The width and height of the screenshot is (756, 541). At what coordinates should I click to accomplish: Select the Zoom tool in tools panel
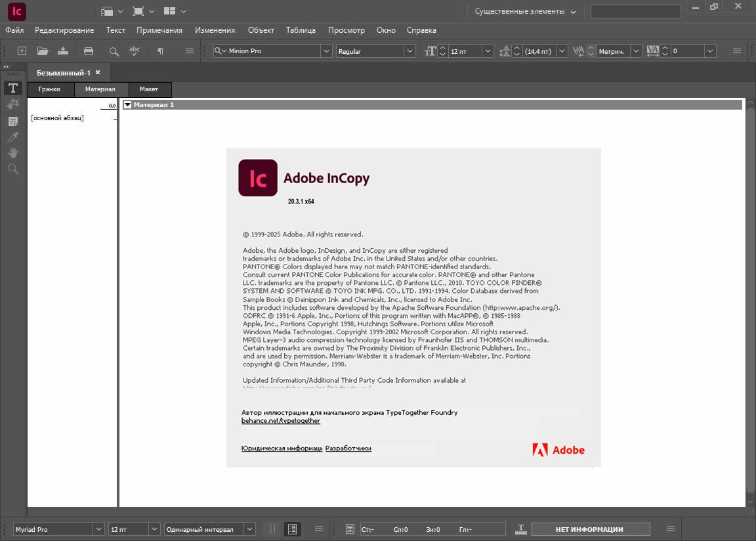click(x=13, y=169)
